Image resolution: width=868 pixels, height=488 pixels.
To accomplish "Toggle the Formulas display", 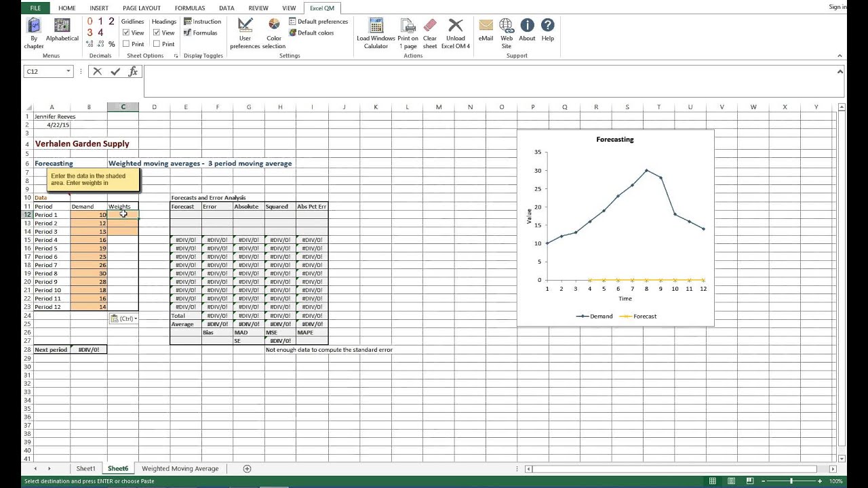I will tap(201, 33).
